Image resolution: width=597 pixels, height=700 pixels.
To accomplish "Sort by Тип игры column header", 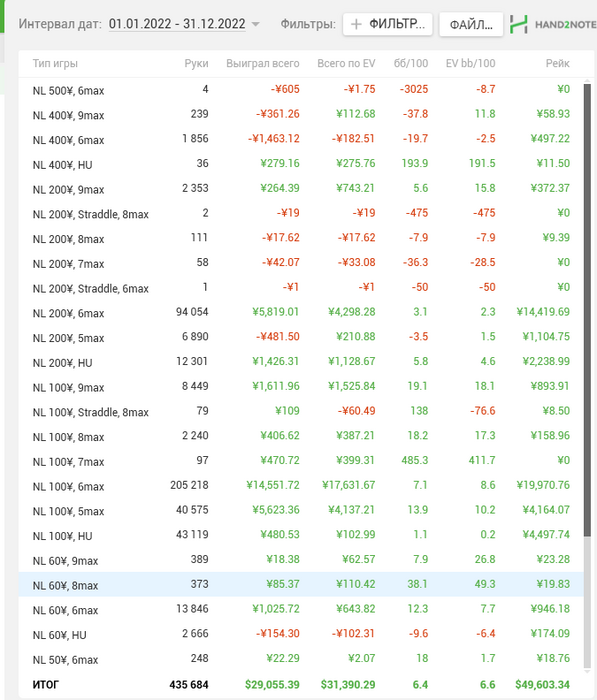I will [55, 63].
